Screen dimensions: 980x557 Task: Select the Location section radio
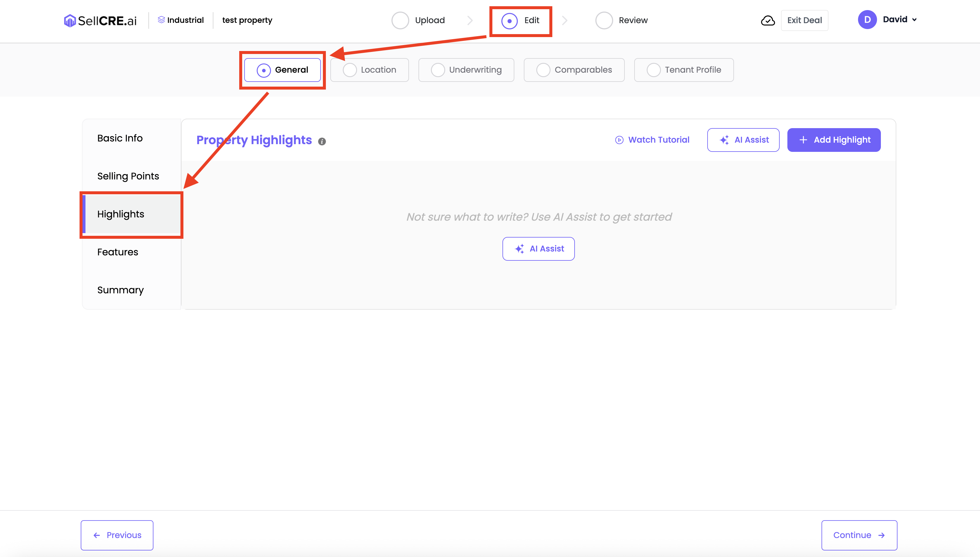[x=350, y=70]
